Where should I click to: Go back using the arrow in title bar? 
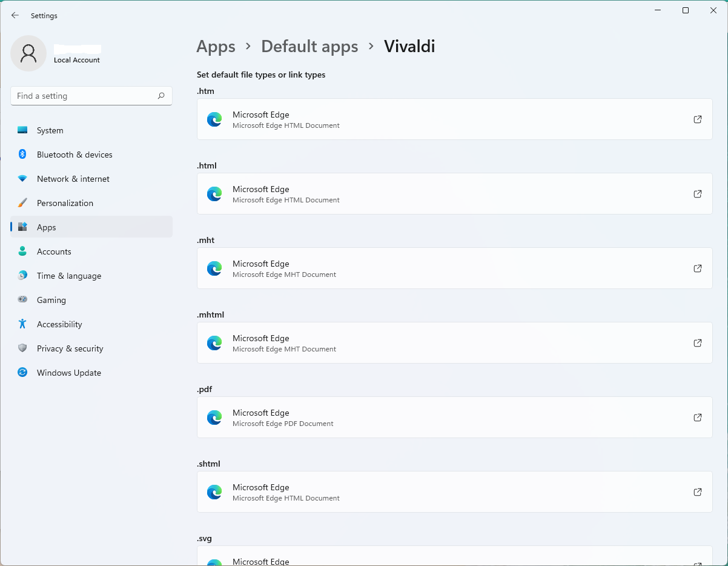15,15
